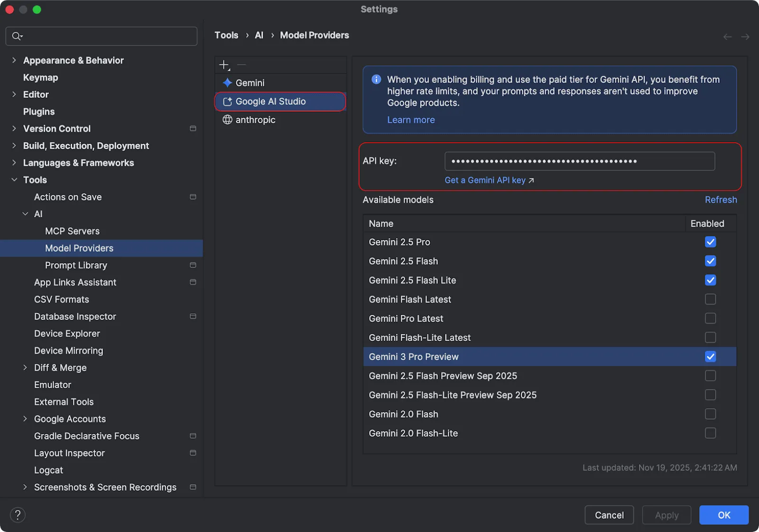Click into the API key field
Image resolution: width=759 pixels, height=532 pixels.
pos(579,161)
